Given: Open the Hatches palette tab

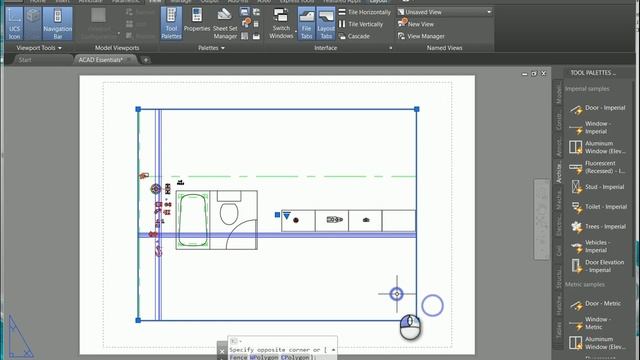Looking at the screenshot, I should pos(558,305).
